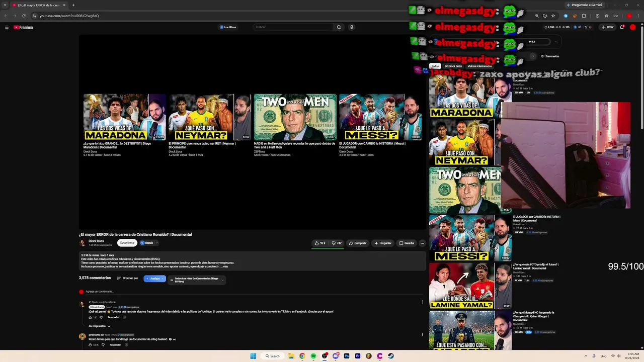The width and height of the screenshot is (644, 362).
Task: Reply to the pinned comment with Responder
Action: (x=113, y=317)
